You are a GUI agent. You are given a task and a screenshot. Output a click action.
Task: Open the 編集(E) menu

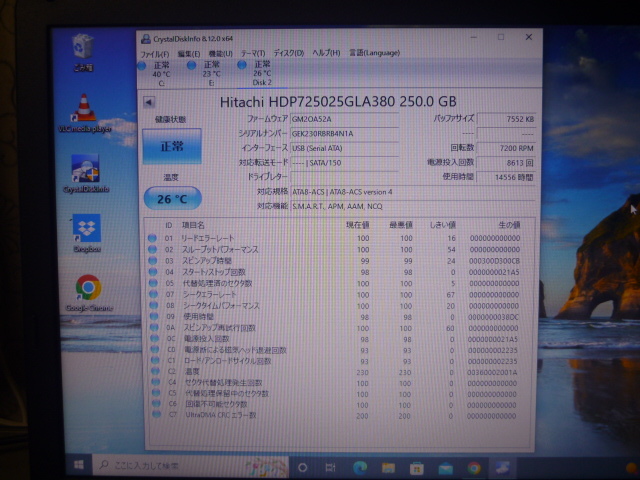click(189, 54)
